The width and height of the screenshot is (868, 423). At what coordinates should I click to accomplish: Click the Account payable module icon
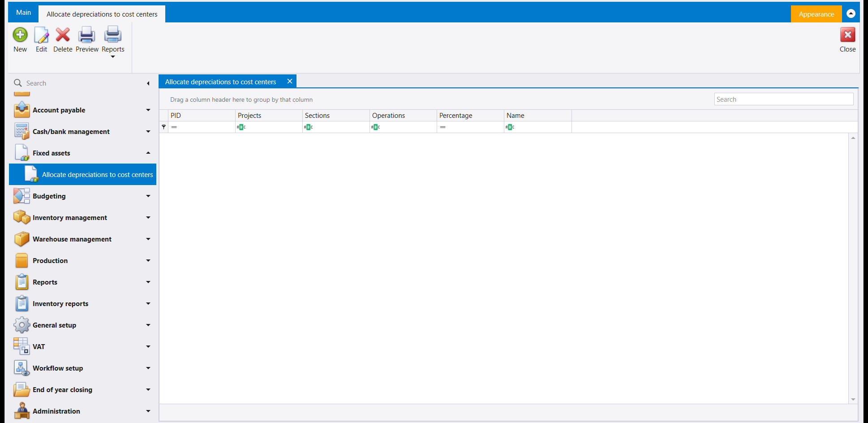pyautogui.click(x=21, y=110)
